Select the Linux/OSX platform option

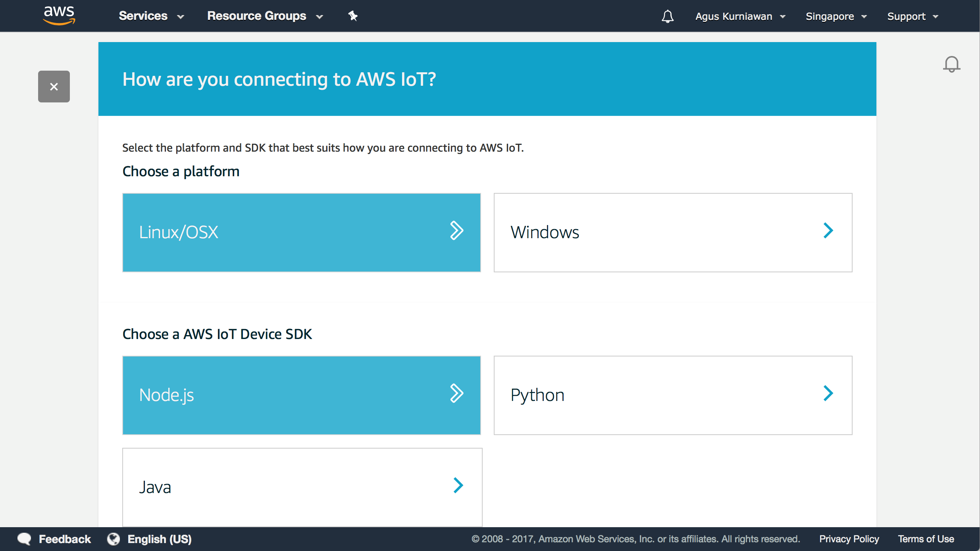pos(302,233)
